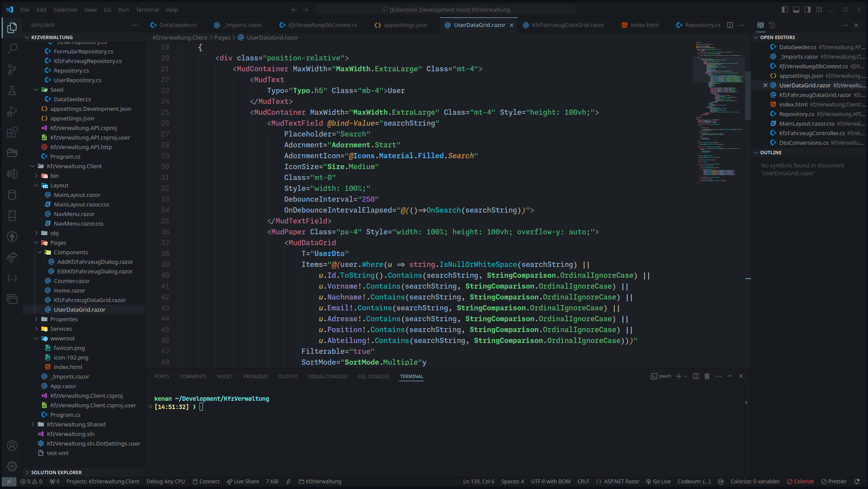Toggle the bottom Panel visibility
The image size is (868, 489).
pyautogui.click(x=796, y=10)
